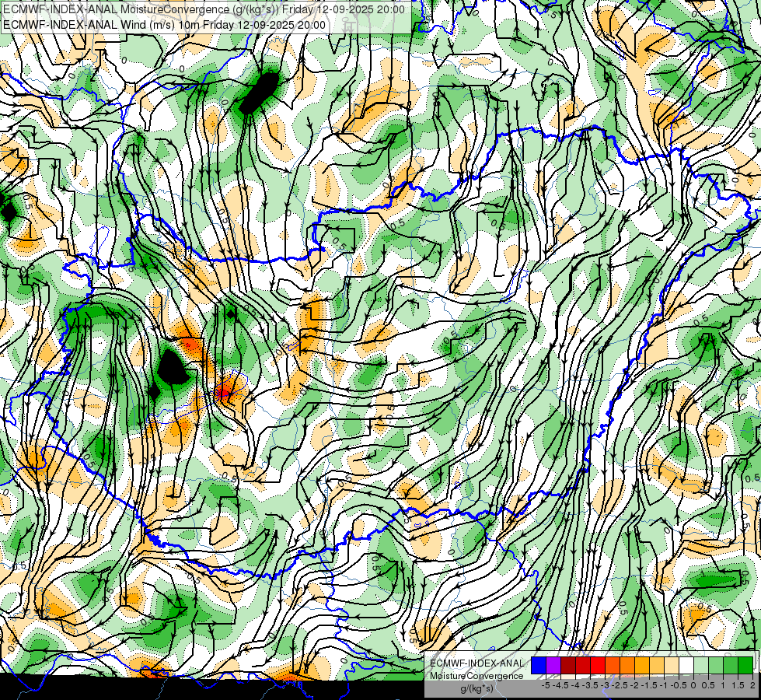The width and height of the screenshot is (761, 700).
Task: Click the MoistureConvergence title line at top
Action: (204, 9)
